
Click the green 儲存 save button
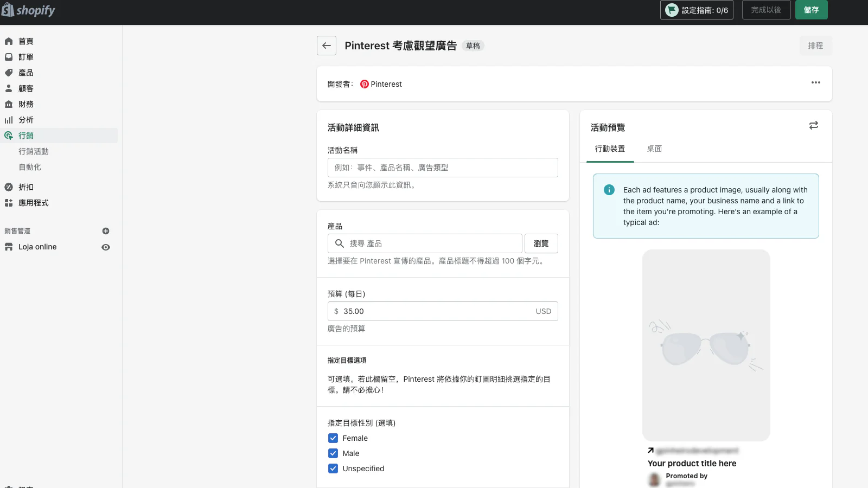pos(812,10)
